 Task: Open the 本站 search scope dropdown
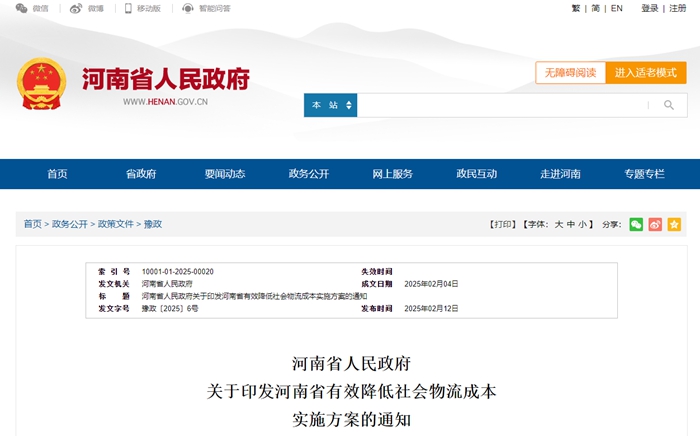point(330,105)
